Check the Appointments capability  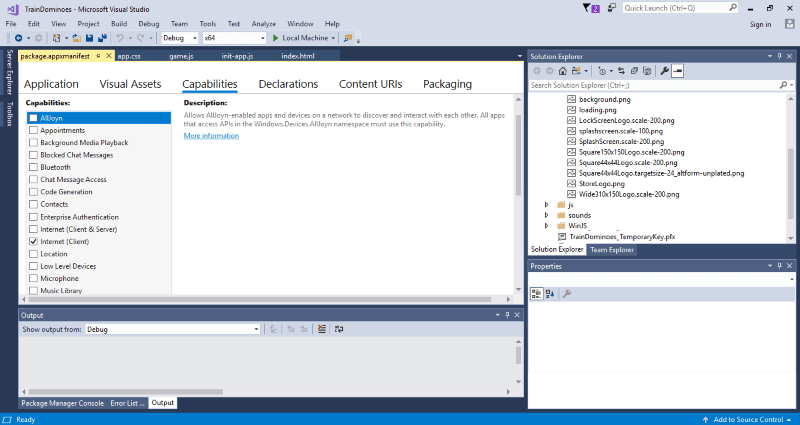[x=34, y=130]
